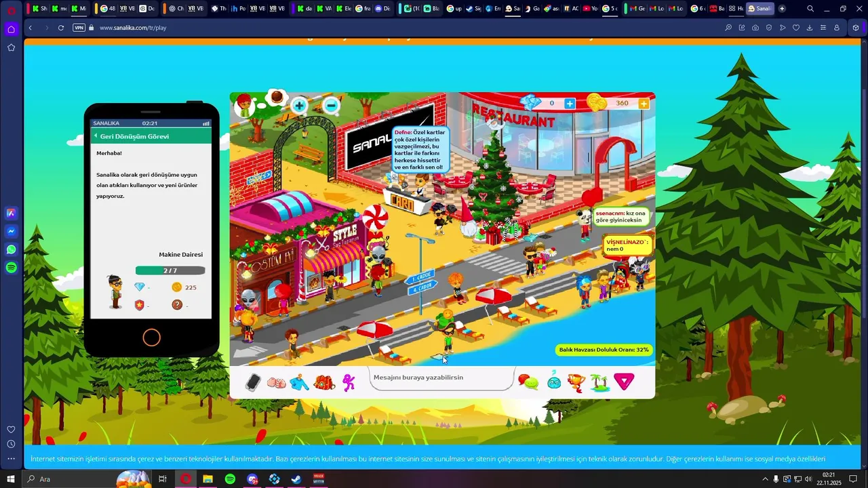Click the purple dancing figure icon
Screen dimensions: 868x488
(349, 382)
